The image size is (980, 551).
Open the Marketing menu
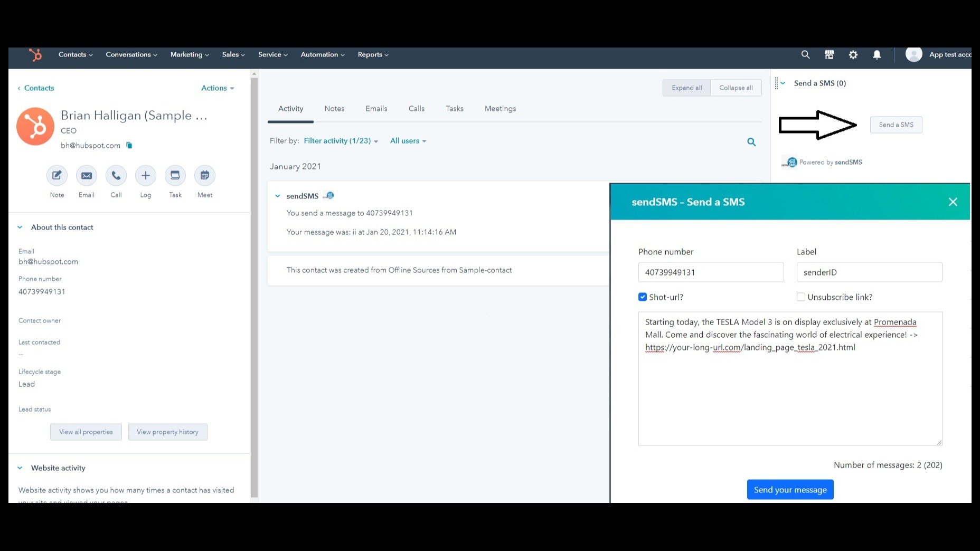[x=189, y=55]
